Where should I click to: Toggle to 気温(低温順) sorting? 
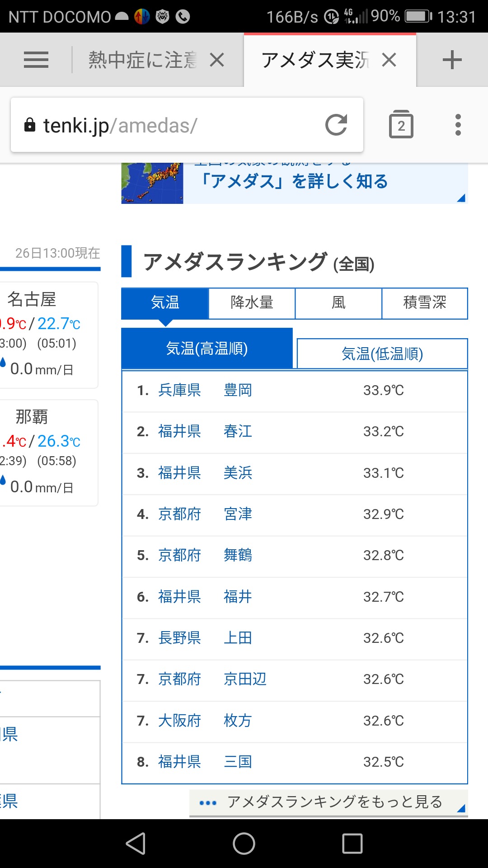[x=382, y=354]
